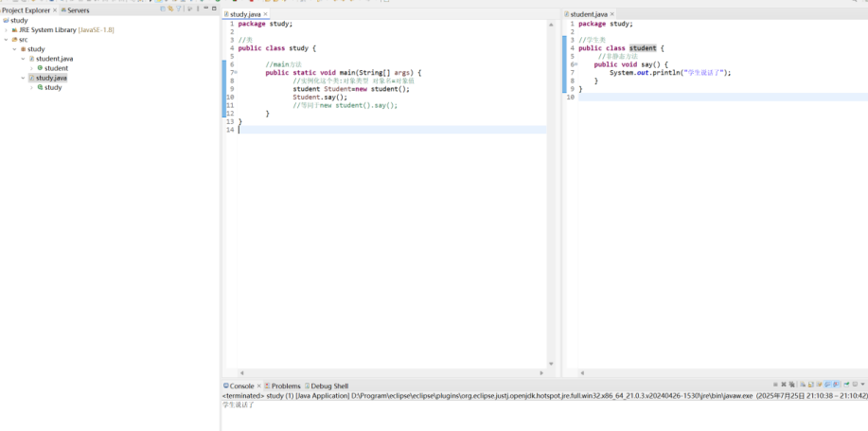Click terminated study launch description text
Viewport: 868px width, 431px height.
coord(542,396)
